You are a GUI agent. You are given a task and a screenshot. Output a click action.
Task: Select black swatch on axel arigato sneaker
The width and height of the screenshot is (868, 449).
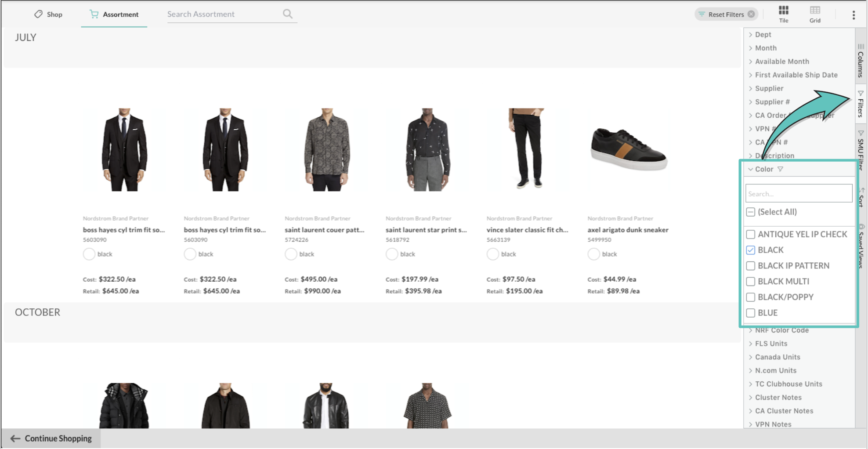[x=593, y=254]
